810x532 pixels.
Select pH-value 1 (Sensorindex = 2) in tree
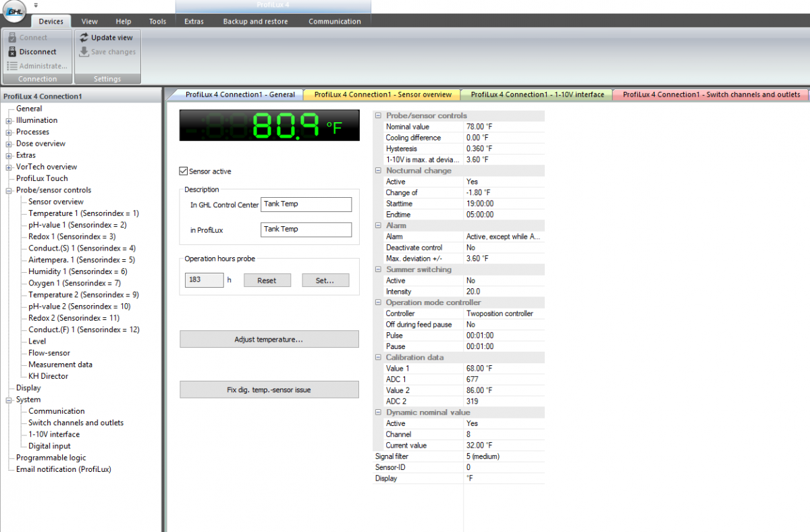point(78,225)
